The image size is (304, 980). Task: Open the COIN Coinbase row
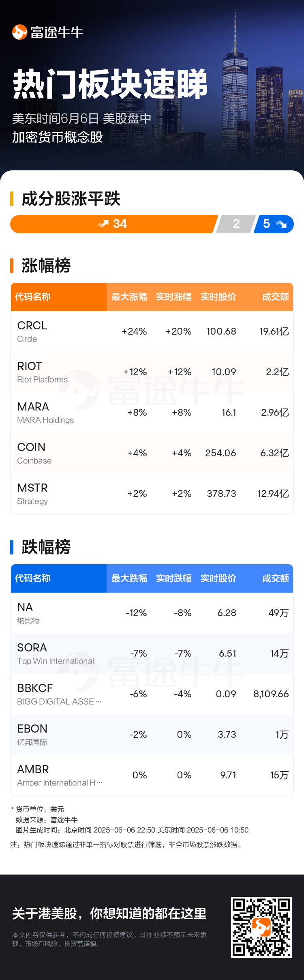tap(152, 453)
